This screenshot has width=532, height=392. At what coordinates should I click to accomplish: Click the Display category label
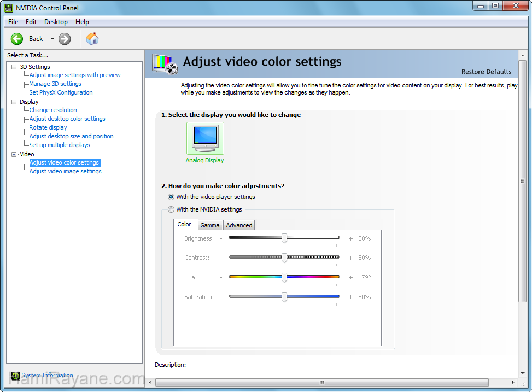pyautogui.click(x=29, y=102)
